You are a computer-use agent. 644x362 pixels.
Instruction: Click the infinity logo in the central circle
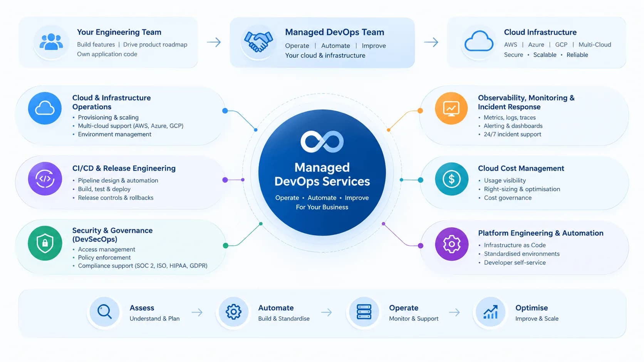322,142
